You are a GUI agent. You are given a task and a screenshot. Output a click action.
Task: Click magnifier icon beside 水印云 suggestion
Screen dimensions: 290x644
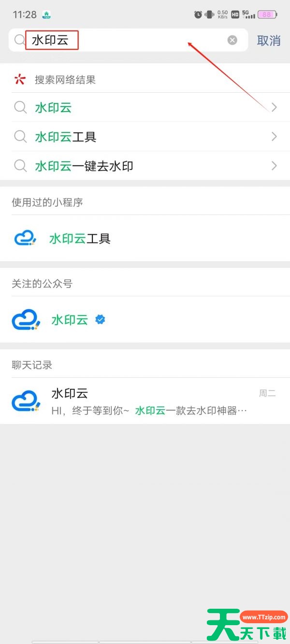point(20,107)
